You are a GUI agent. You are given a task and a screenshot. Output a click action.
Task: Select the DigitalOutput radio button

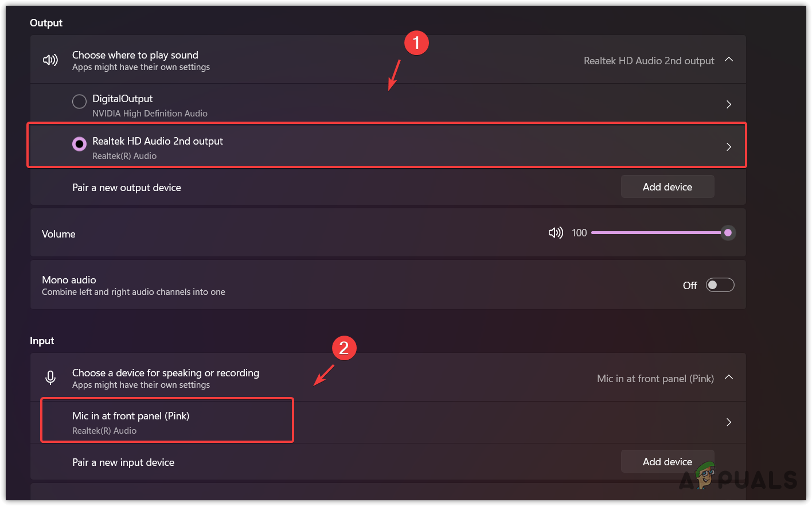tap(79, 102)
